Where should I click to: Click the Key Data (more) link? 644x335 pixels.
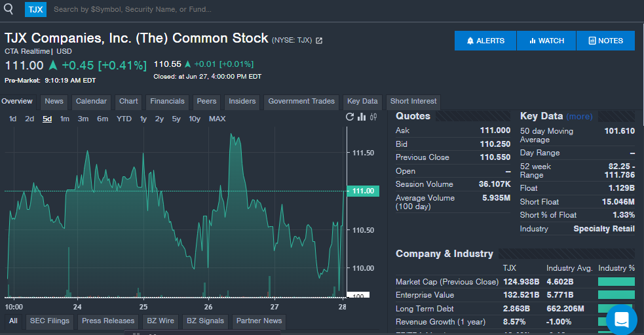[580, 117]
